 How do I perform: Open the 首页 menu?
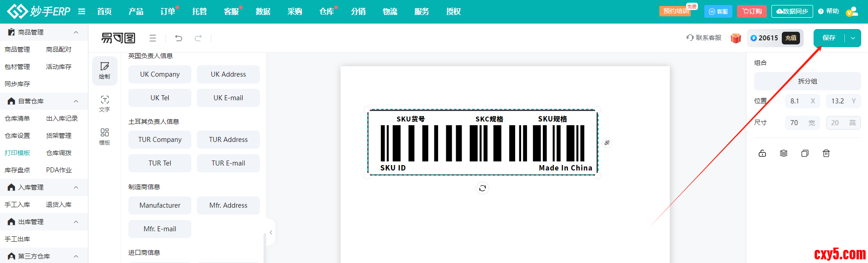pos(104,11)
